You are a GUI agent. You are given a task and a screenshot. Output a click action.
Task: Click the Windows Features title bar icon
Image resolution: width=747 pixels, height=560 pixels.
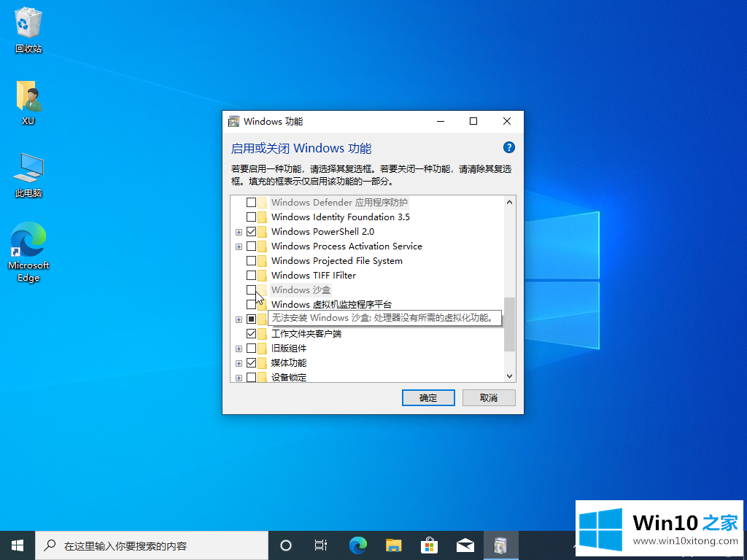coord(234,122)
